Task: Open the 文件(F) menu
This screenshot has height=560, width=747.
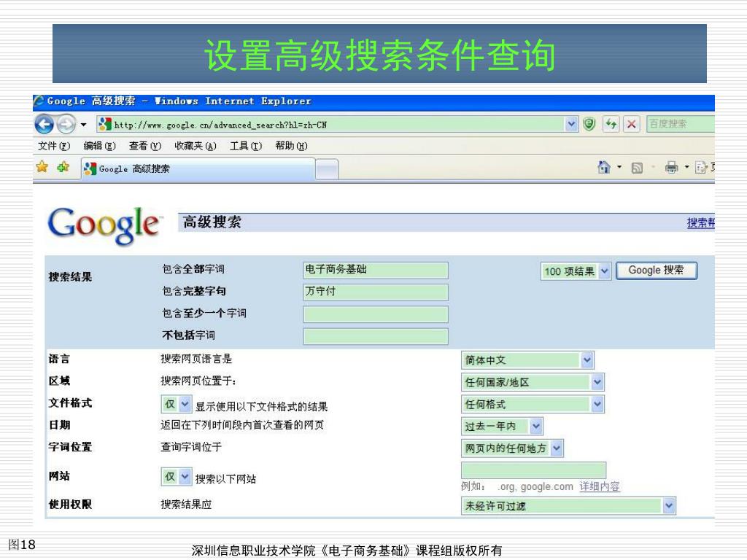Action: coord(54,146)
